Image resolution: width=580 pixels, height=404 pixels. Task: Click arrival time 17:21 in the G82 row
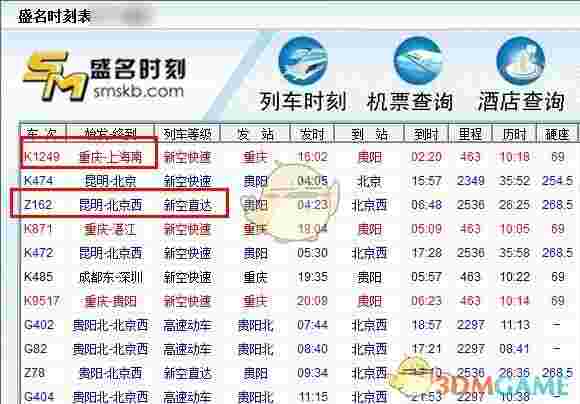pos(427,349)
